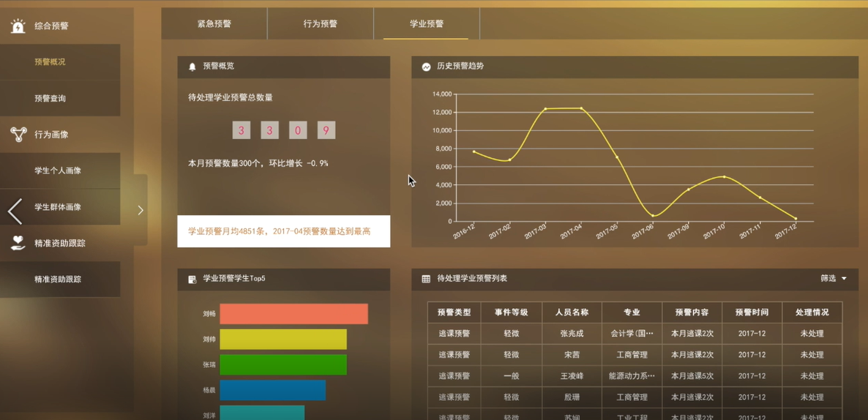Click the 2017-04 peak point on chart
The image size is (868, 420).
(x=582, y=108)
